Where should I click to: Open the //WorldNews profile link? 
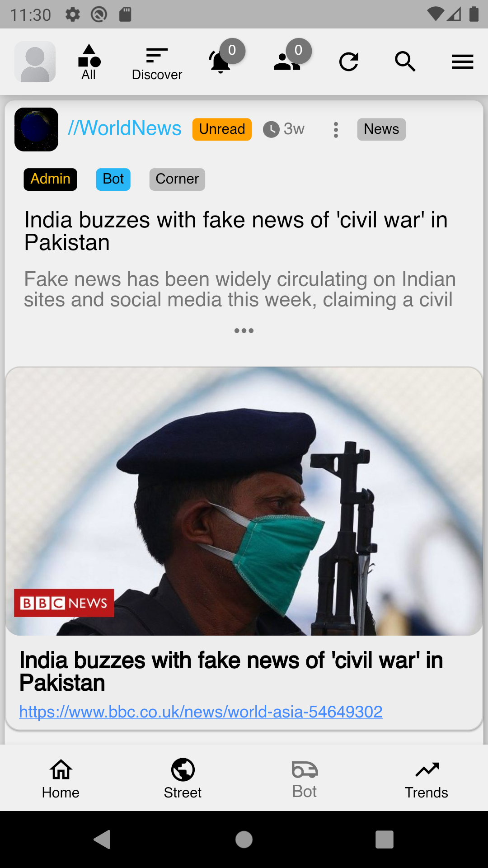coord(125,128)
